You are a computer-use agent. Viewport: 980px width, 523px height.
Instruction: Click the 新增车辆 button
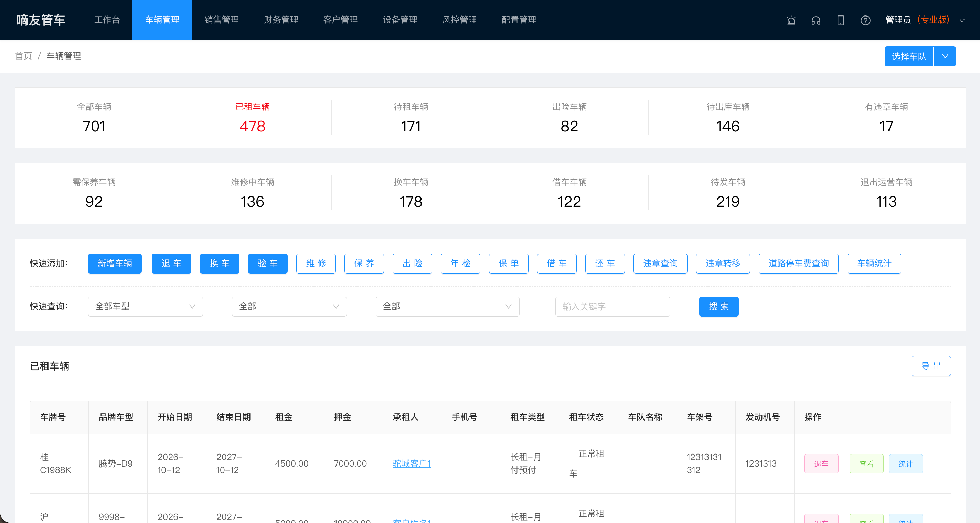pyautogui.click(x=115, y=263)
